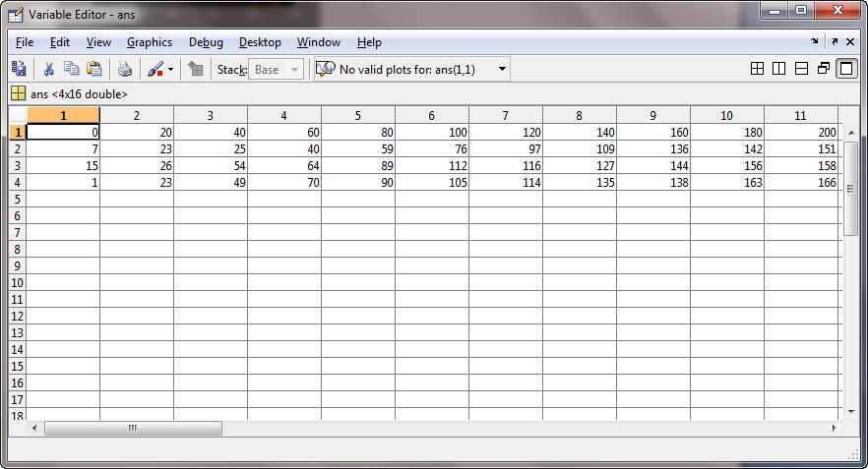The width and height of the screenshot is (868, 469).
Task: Copy selected cells with copy icon
Action: pyautogui.click(x=72, y=69)
